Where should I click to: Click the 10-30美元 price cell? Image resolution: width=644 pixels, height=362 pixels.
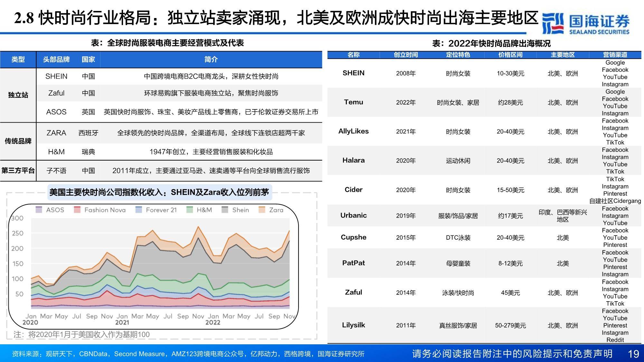510,73
